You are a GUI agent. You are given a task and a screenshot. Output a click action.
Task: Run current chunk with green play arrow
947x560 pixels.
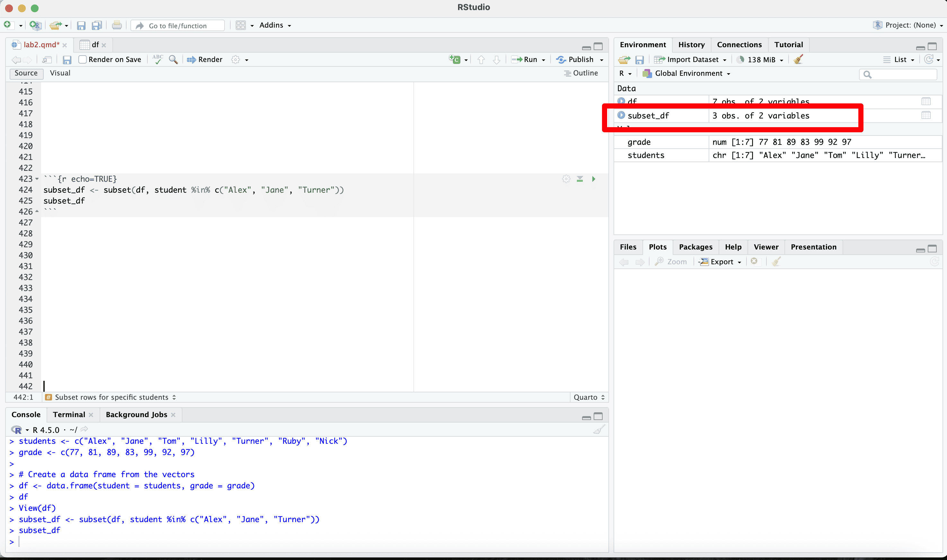(593, 179)
